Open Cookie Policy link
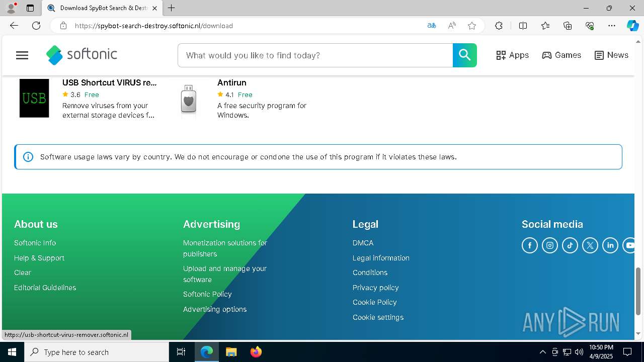The height and width of the screenshot is (362, 644). pos(374,302)
